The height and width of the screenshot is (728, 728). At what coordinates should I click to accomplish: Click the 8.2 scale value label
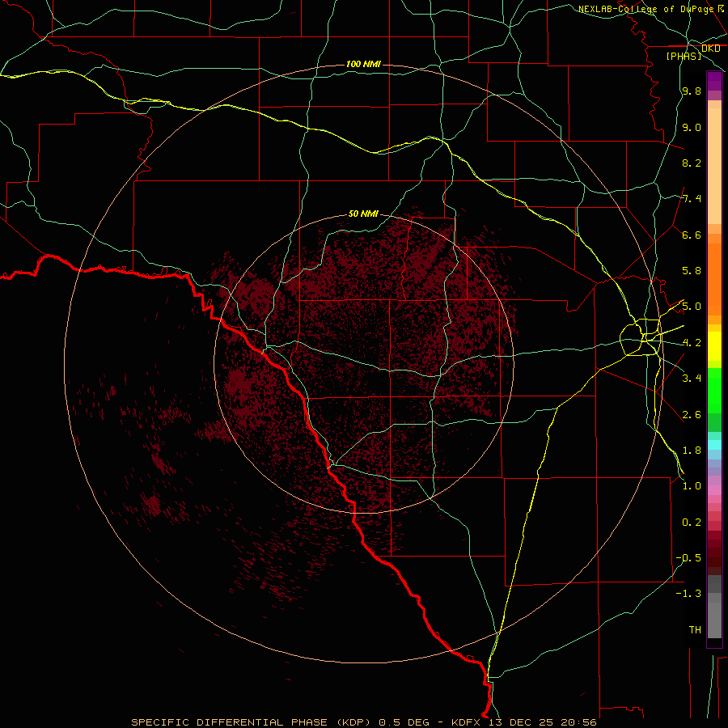(x=692, y=163)
